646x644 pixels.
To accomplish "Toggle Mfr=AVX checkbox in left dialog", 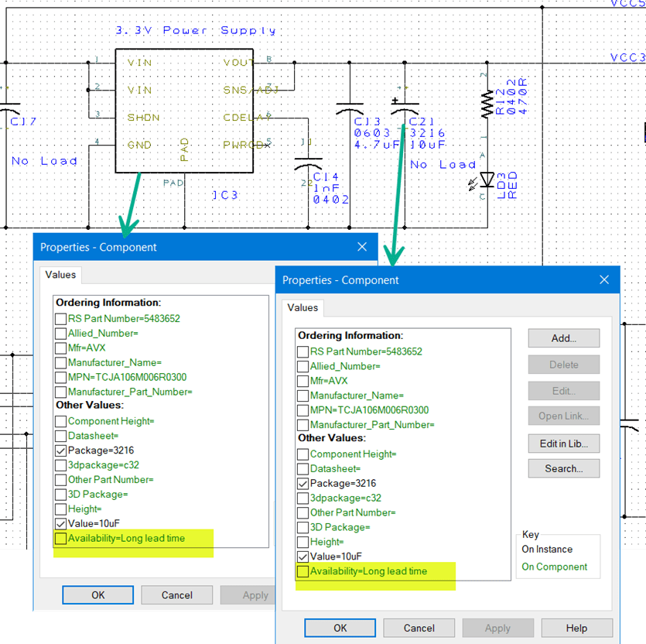I will point(60,348).
